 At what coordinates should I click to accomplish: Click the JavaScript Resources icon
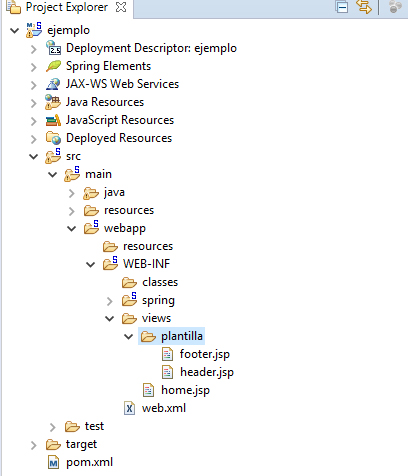coord(53,120)
